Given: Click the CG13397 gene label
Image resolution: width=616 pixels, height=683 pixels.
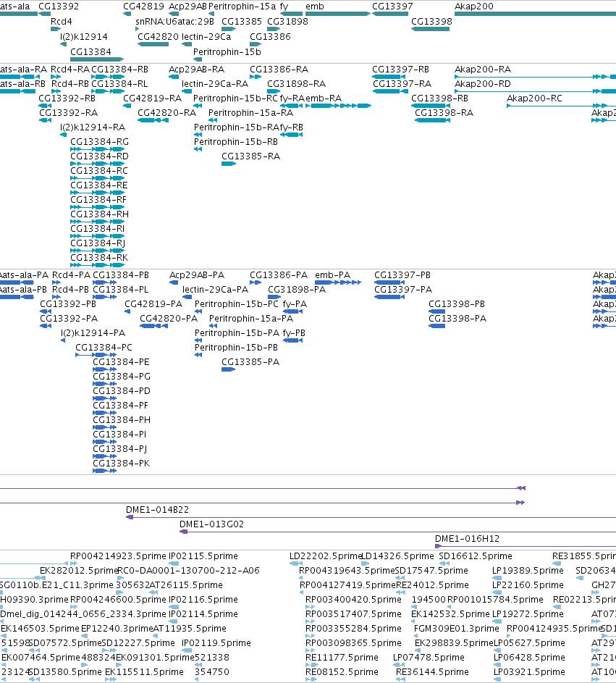Looking at the screenshot, I should 392,7.
